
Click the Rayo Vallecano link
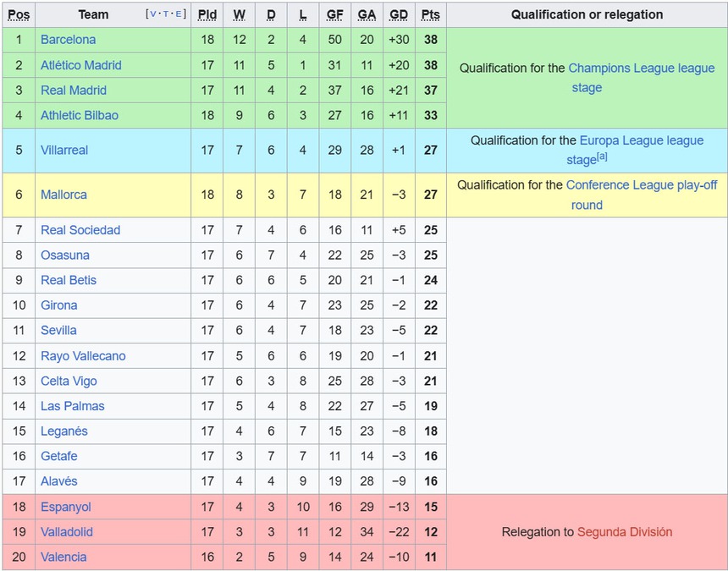tap(83, 356)
